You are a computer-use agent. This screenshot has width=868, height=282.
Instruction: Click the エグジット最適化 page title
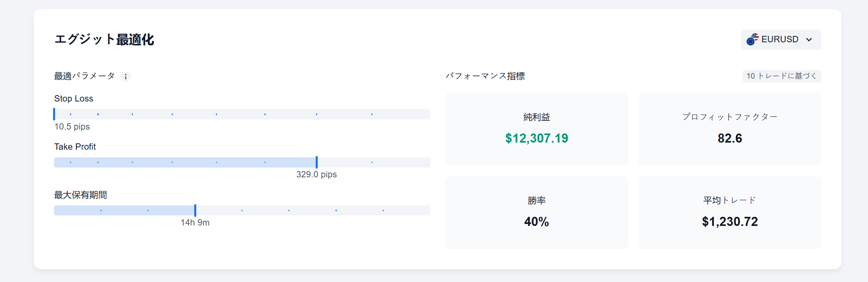[105, 40]
